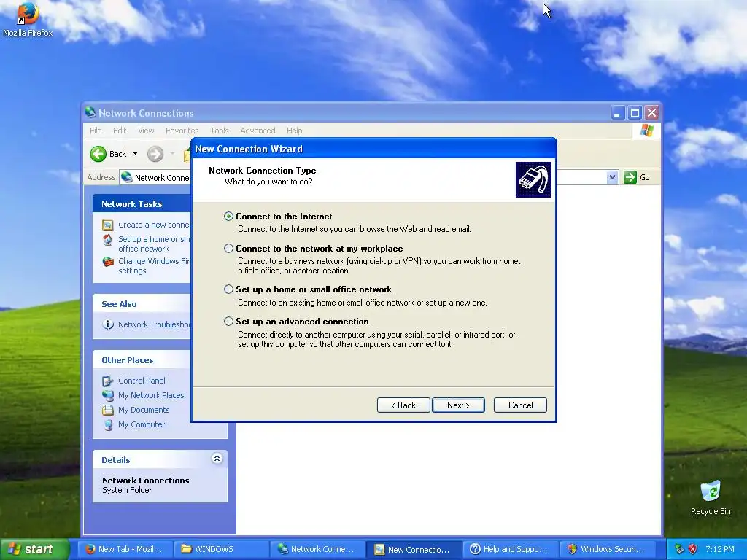Click the My Documents folder icon
Viewport: 747px width, 560px height.
click(108, 410)
